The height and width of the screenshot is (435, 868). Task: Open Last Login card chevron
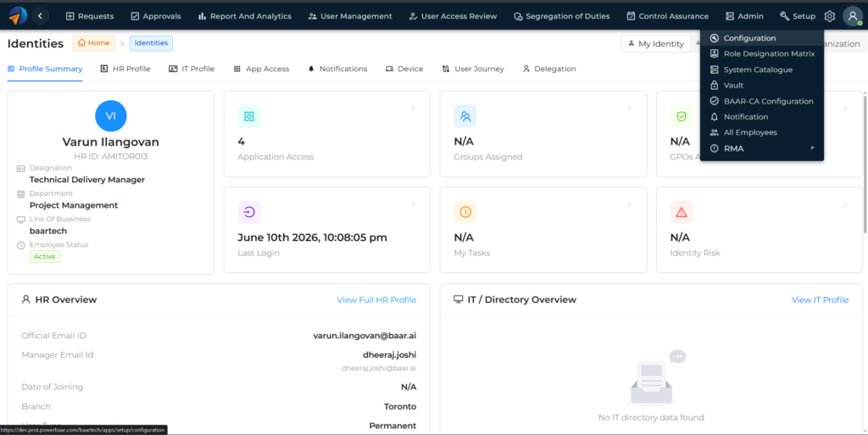413,204
